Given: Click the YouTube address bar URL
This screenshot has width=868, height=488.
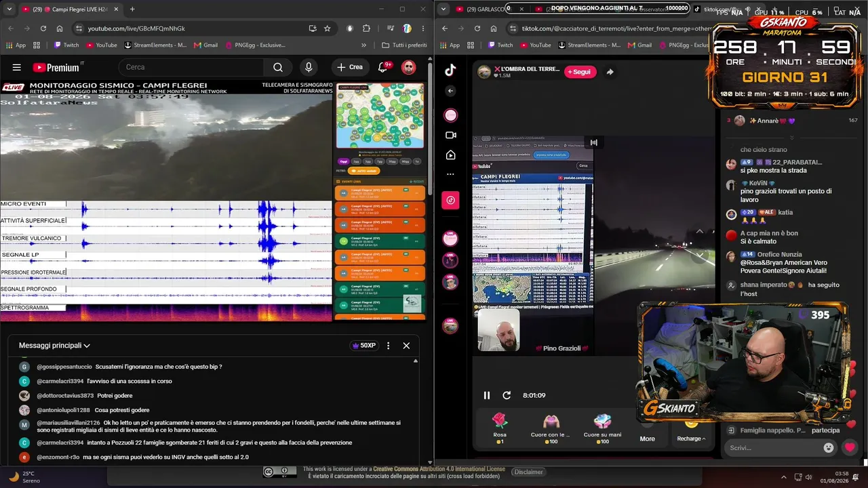Looking at the screenshot, I should pyautogui.click(x=136, y=28).
